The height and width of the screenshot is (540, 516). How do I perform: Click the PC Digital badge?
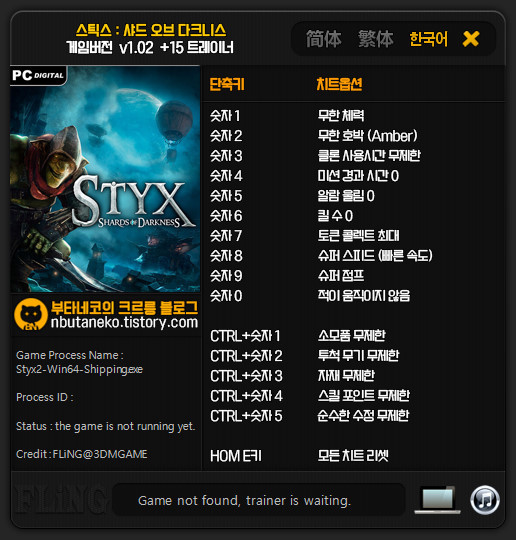[x=38, y=75]
